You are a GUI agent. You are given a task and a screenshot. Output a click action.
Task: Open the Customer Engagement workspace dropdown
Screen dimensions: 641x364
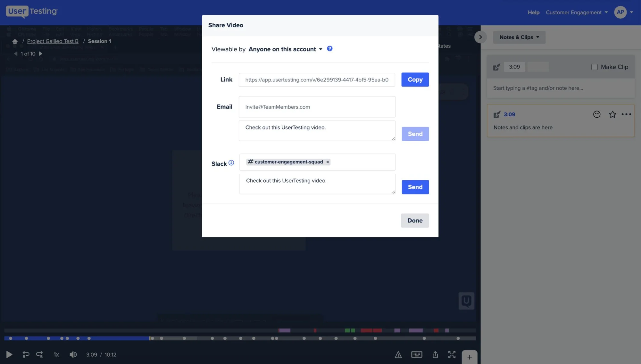coord(577,12)
